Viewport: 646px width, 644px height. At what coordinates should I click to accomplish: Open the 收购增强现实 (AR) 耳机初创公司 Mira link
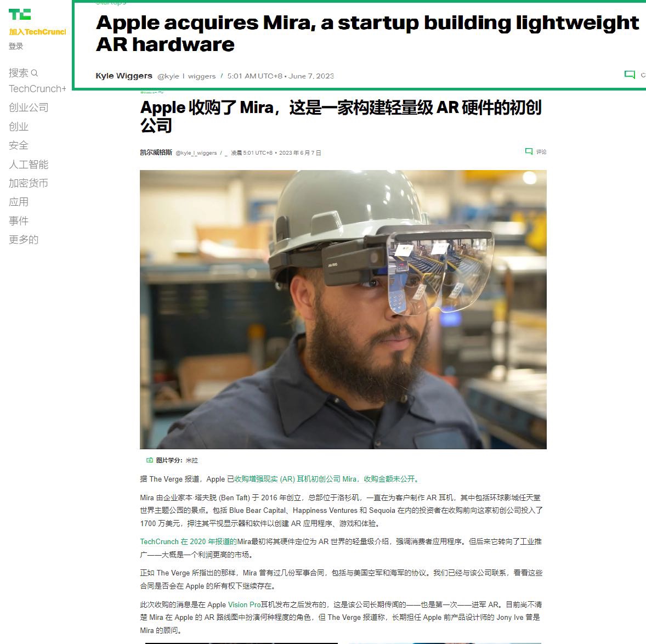(x=296, y=479)
